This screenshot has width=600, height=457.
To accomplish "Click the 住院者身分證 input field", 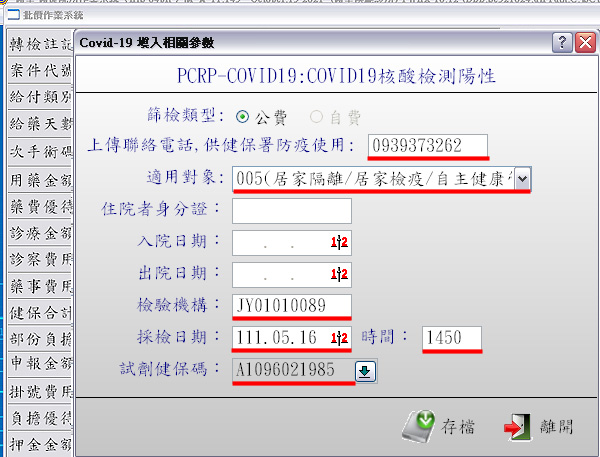I will pyautogui.click(x=291, y=211).
